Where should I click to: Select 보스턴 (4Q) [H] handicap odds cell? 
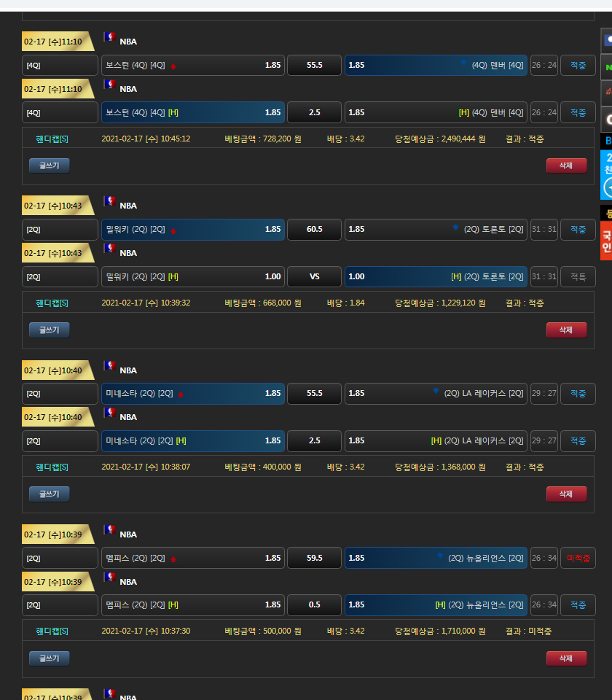click(x=193, y=112)
